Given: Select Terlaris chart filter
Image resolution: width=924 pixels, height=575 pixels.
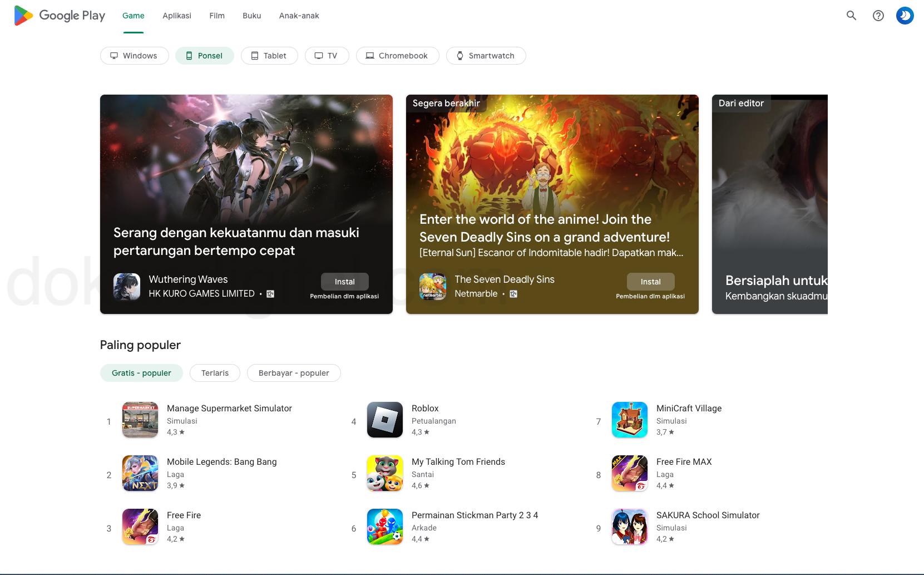Looking at the screenshot, I should click(x=215, y=373).
